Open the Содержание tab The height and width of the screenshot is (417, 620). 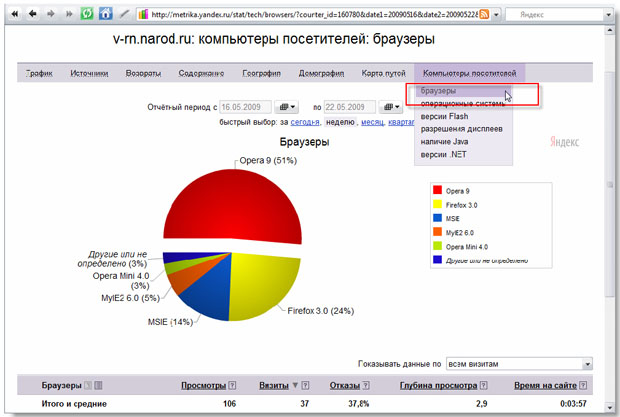(201, 73)
